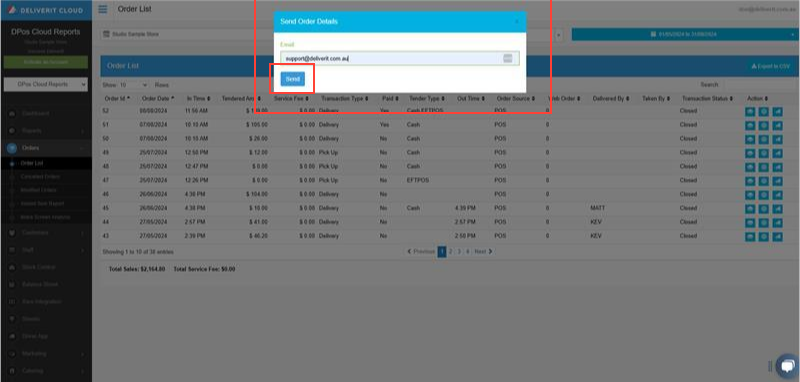Open the Show 10 rows dropdown
The height and width of the screenshot is (382, 800).
tap(133, 85)
